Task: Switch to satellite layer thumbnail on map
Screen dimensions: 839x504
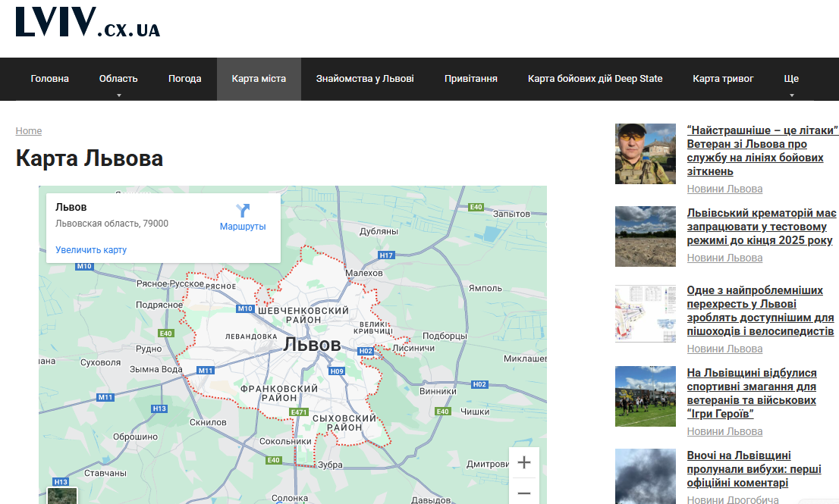Action: pos(62,496)
